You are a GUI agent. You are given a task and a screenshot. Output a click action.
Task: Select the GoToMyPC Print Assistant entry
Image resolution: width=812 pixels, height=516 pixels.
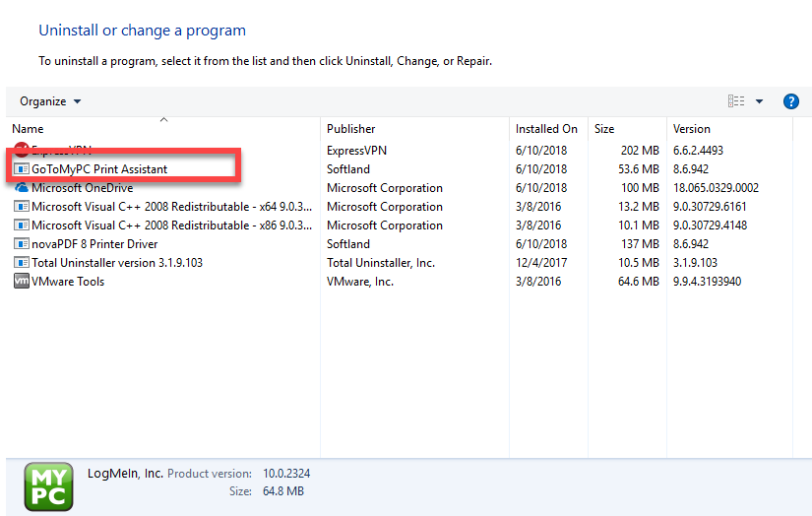(99, 169)
